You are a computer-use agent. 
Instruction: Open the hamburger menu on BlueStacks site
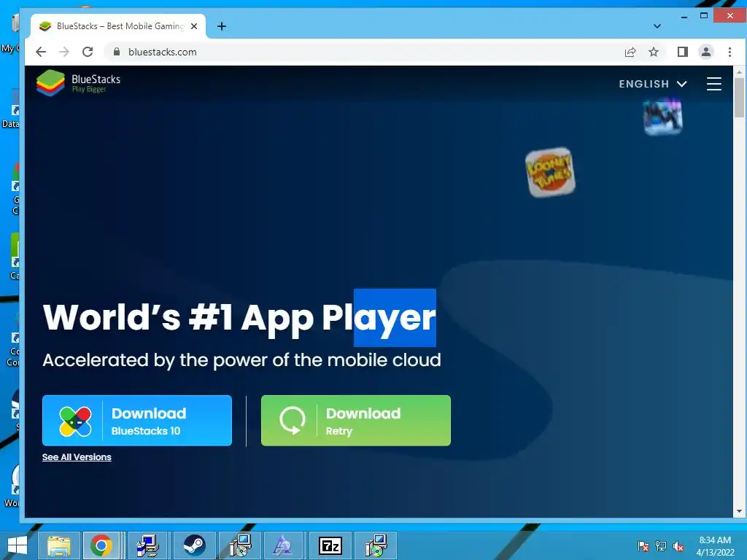[x=713, y=84]
